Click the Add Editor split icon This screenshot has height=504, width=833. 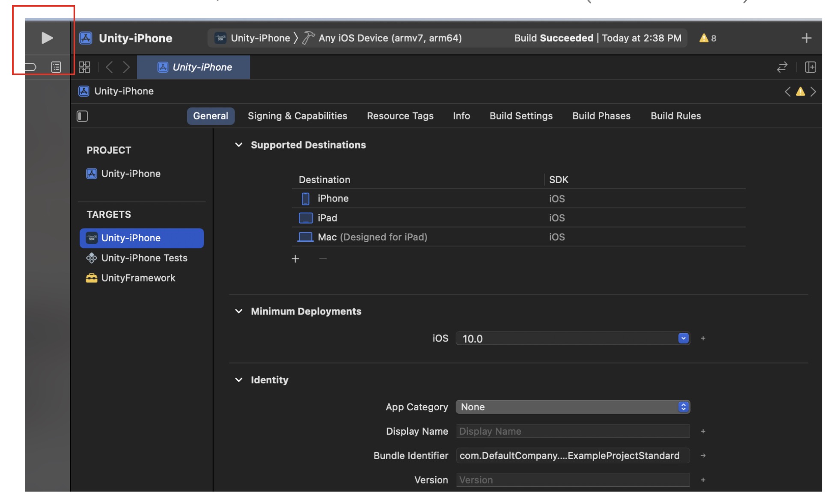(x=810, y=67)
